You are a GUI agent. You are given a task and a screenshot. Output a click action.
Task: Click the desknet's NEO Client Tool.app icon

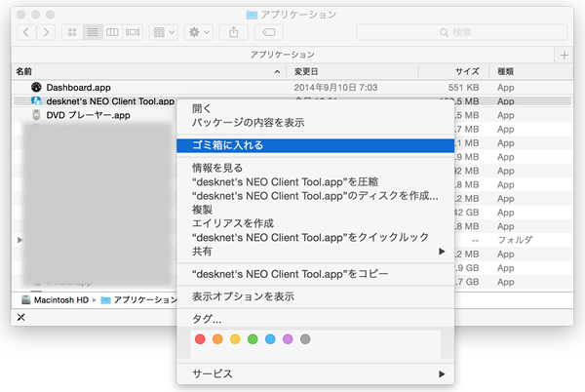point(36,101)
